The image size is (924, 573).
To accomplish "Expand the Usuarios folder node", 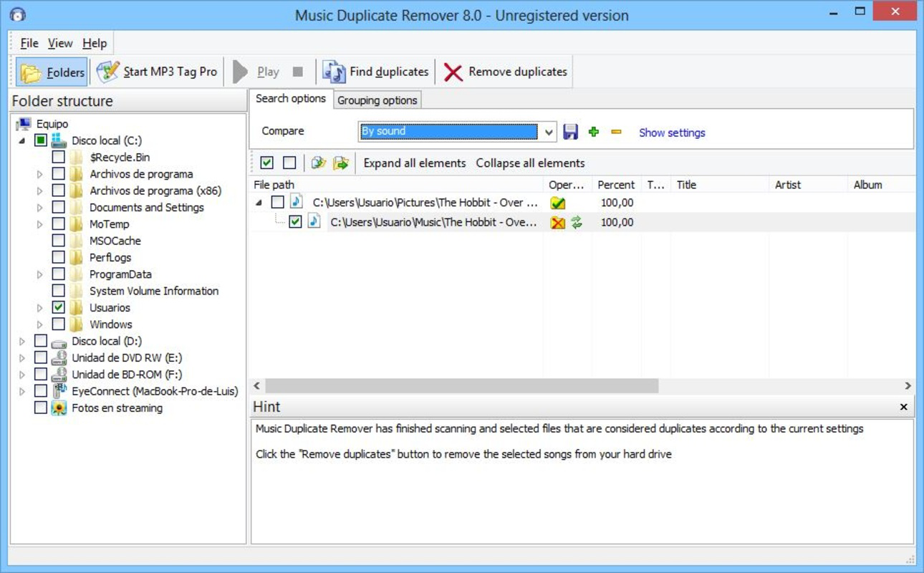I will (40, 308).
